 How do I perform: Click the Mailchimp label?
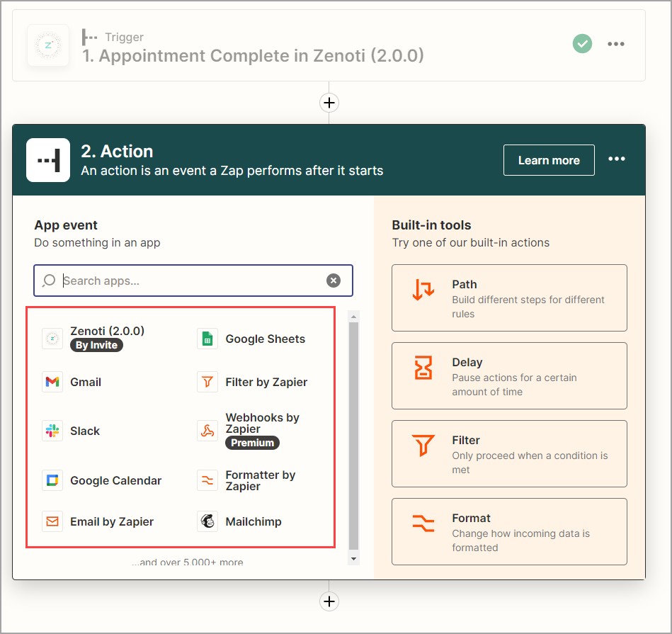tap(254, 521)
